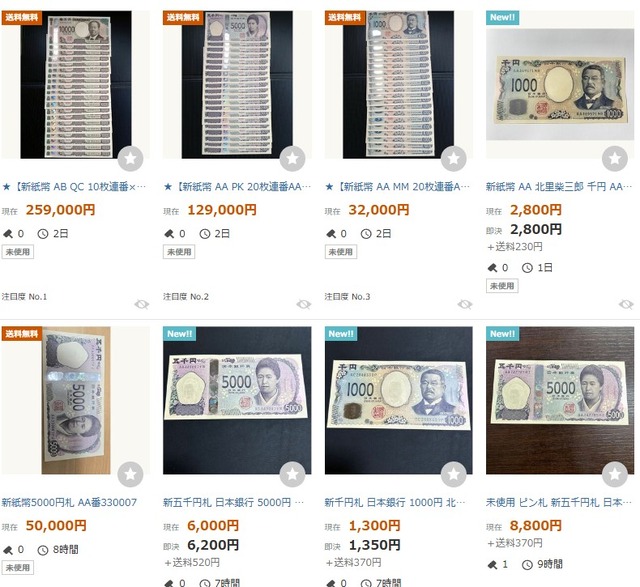Star the 8,800円 ピン札 listing
Viewport: 640px width, 587px height.
tap(615, 474)
